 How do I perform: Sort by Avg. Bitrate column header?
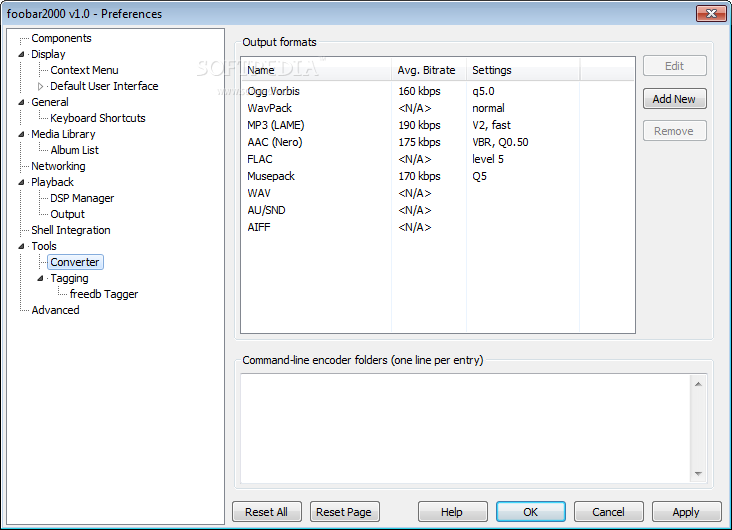(429, 70)
